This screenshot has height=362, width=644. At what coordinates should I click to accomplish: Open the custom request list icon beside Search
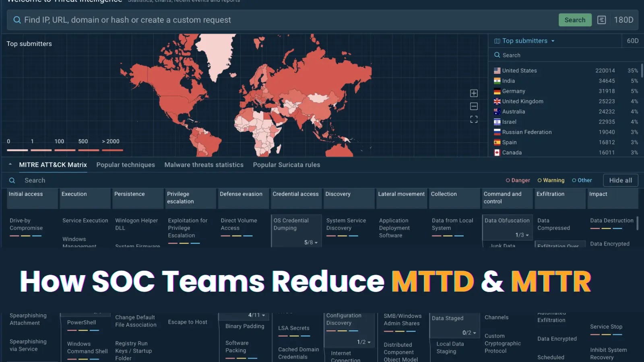click(x=602, y=20)
